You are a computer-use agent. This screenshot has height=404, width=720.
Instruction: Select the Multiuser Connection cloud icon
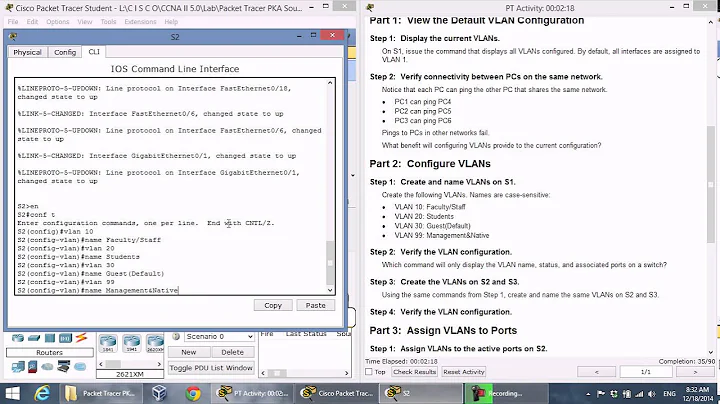tap(80, 367)
